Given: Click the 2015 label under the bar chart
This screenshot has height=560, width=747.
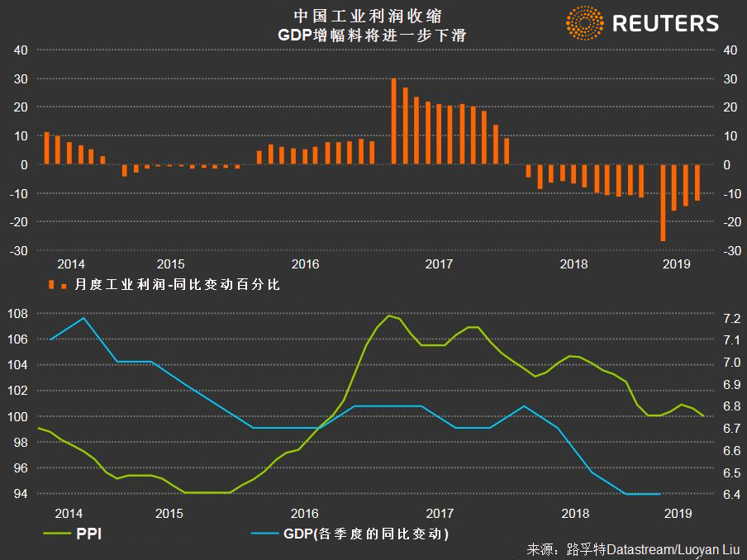Looking at the screenshot, I should [x=170, y=263].
